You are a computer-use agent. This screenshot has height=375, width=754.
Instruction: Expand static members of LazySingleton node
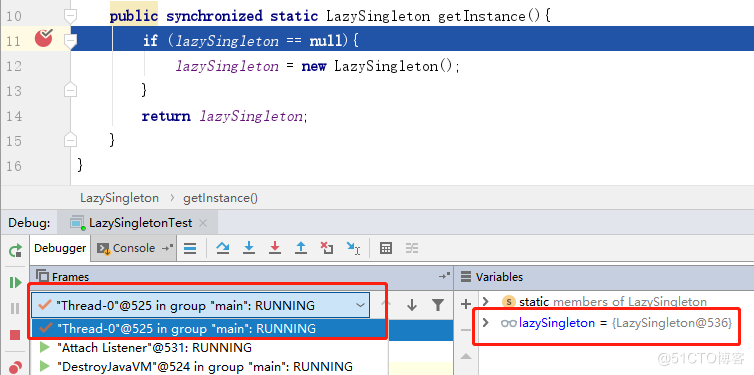486,301
